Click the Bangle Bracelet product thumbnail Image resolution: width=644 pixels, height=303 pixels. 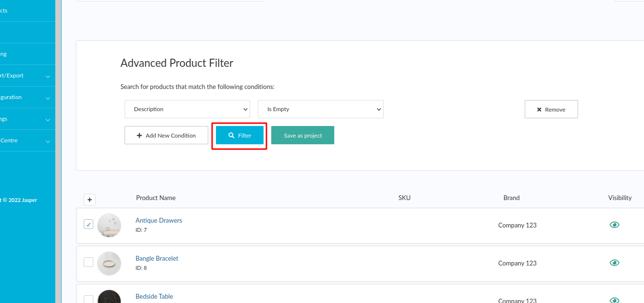pyautogui.click(x=109, y=264)
